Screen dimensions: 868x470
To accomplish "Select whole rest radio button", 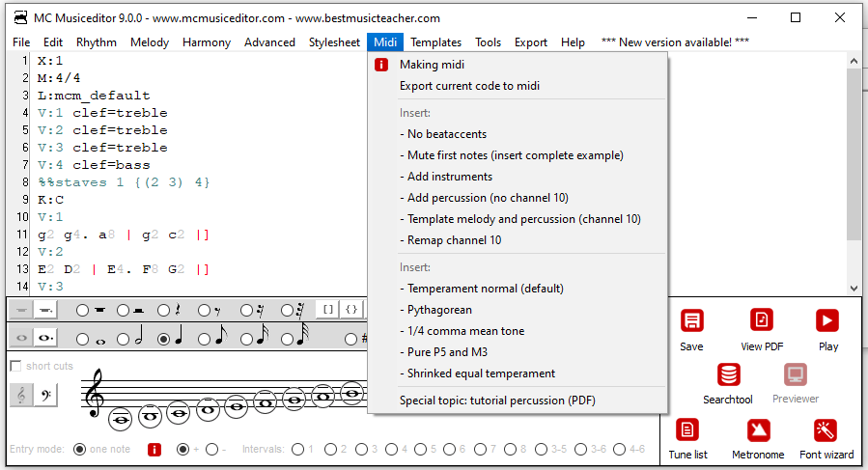I will (x=82, y=311).
